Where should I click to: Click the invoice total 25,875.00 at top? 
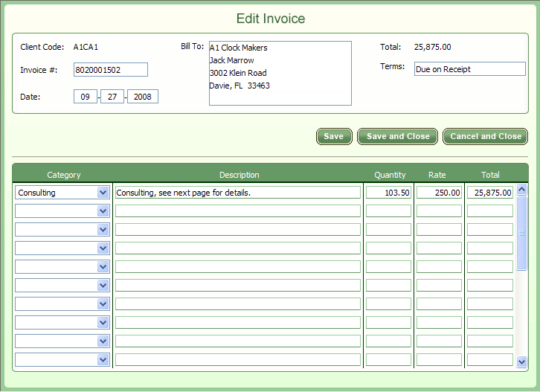point(433,47)
